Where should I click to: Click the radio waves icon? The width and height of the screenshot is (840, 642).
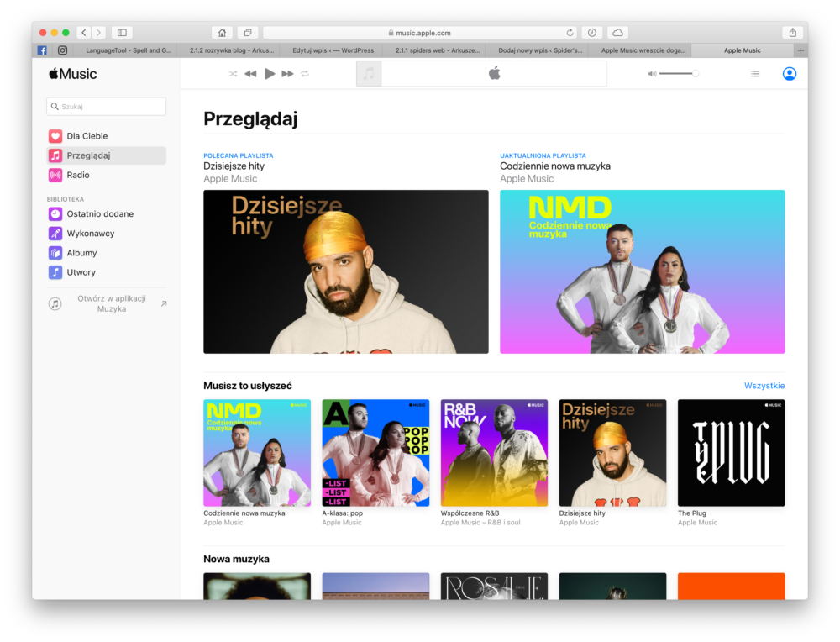coord(55,175)
